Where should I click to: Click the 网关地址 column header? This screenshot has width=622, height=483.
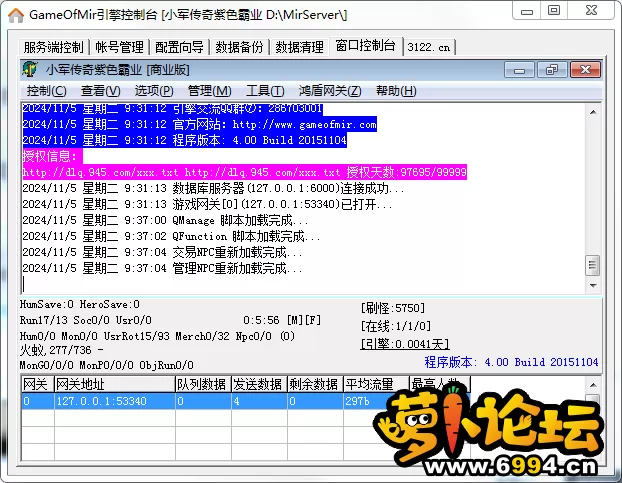click(114, 384)
